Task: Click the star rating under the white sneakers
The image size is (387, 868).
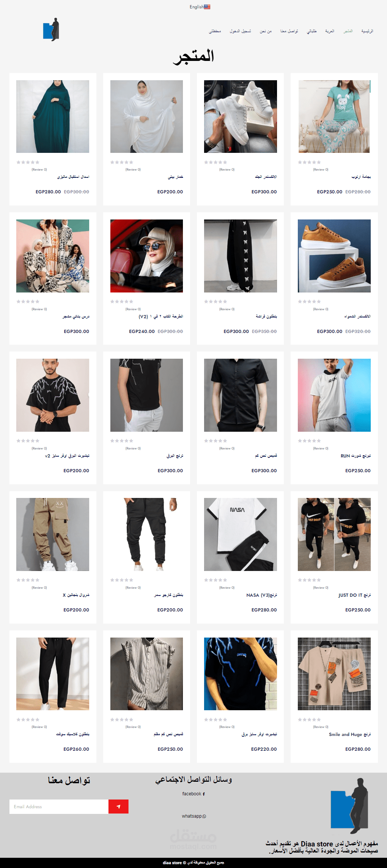Action: click(x=215, y=162)
